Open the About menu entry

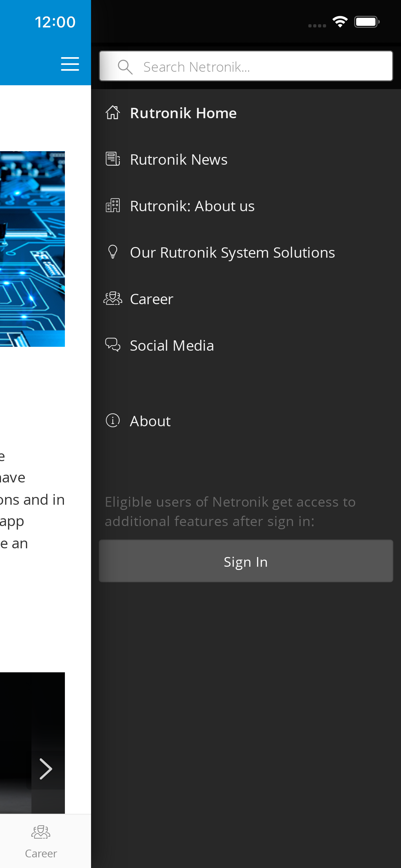click(246, 421)
